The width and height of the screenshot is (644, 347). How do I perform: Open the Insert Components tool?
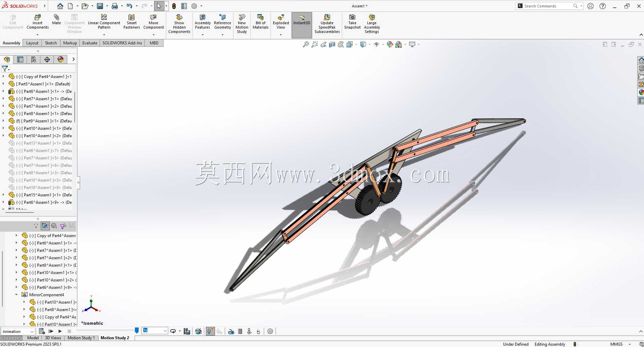(38, 22)
